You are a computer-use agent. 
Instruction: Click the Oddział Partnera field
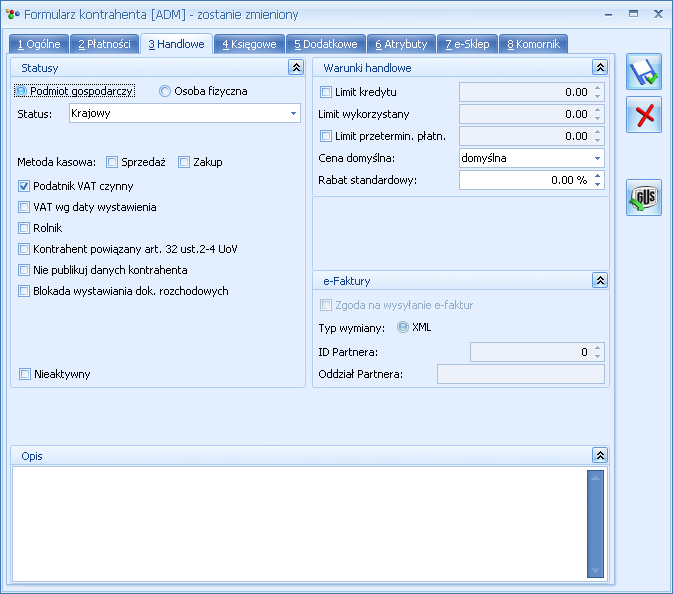[521, 374]
